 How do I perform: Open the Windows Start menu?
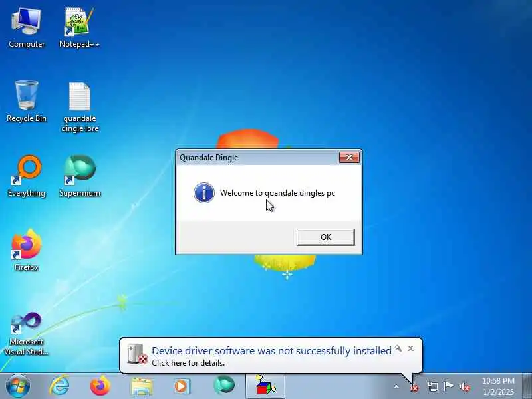pos(18,386)
